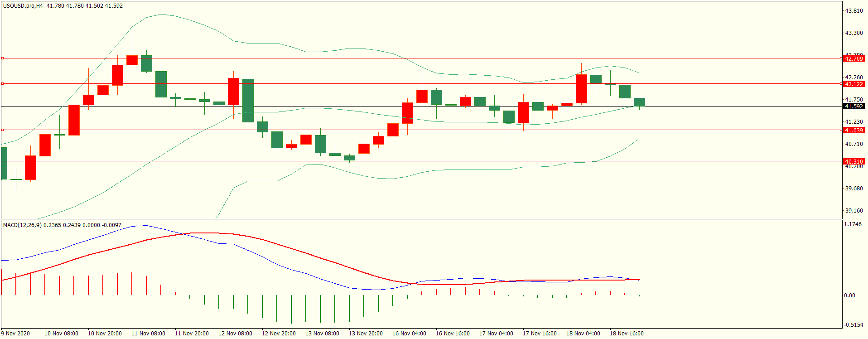Viewport: 868px width, 339px height.
Task: Click the 18 Nov 04:00 time label
Action: pyautogui.click(x=583, y=334)
